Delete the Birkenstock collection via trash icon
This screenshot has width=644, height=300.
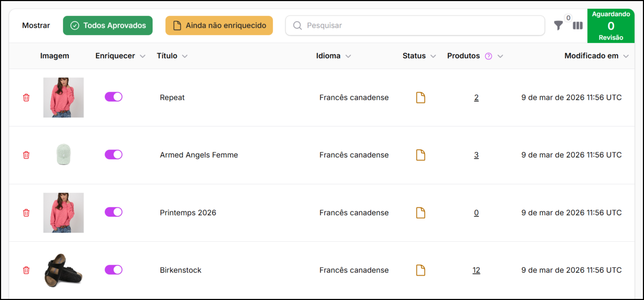pyautogui.click(x=26, y=270)
